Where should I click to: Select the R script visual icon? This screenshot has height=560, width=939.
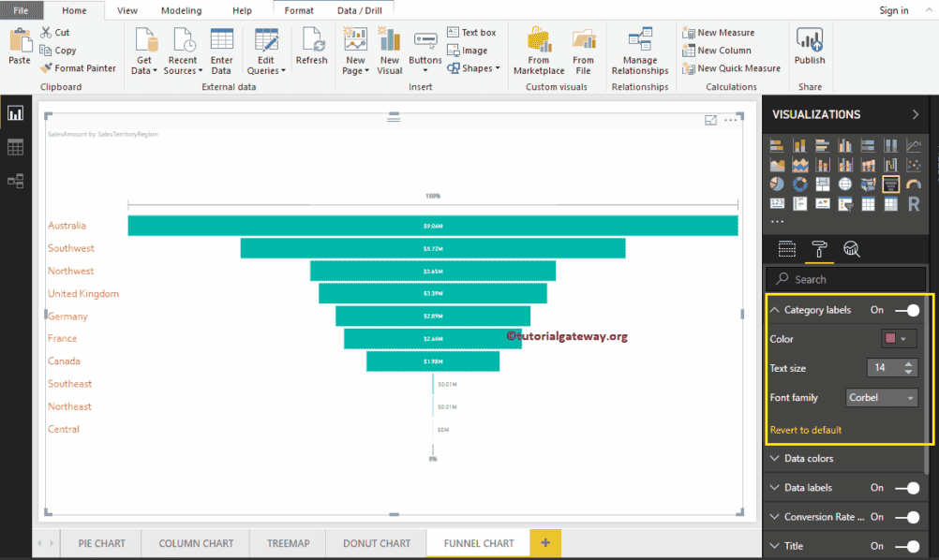(x=914, y=203)
